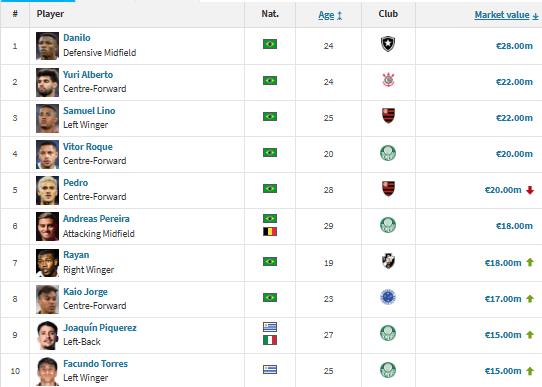This screenshot has height=387, width=542.
Task: Click the green up arrow beside Rayan's value
Action: pos(530,262)
